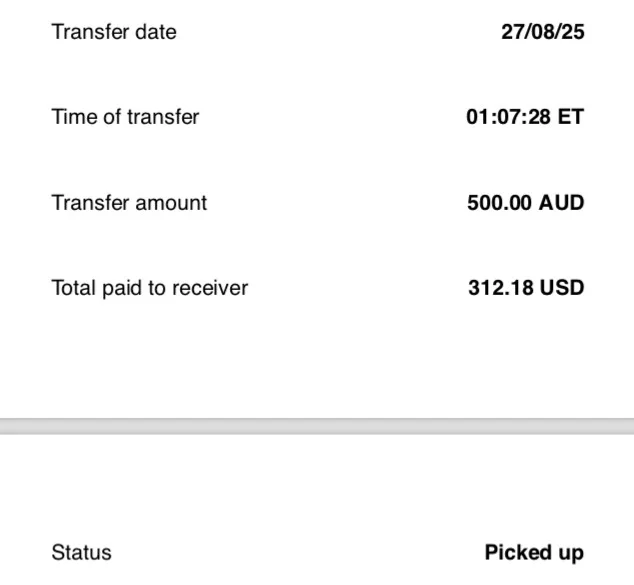Image resolution: width=634 pixels, height=585 pixels.
Task: Click the "Picked up" status value
Action: pyautogui.click(x=534, y=553)
